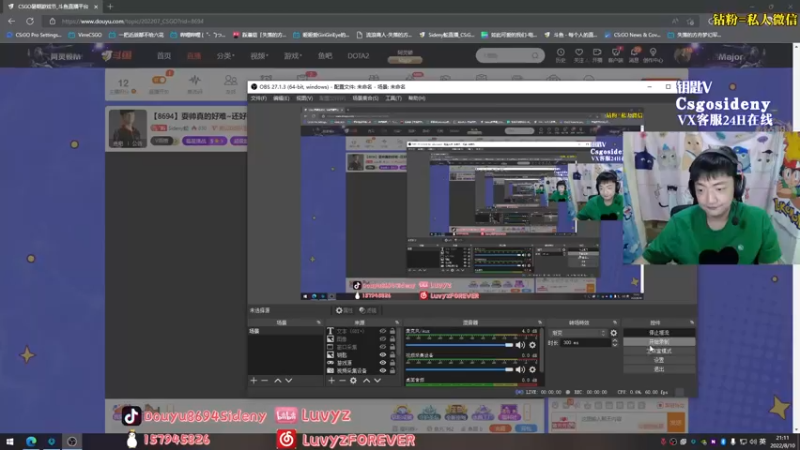Move the selected source down in Sources

(x=378, y=381)
